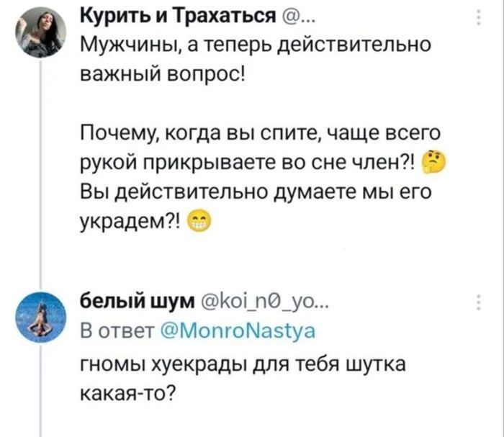
Task: Open the @MonroNastya mention link
Action: click(x=236, y=330)
